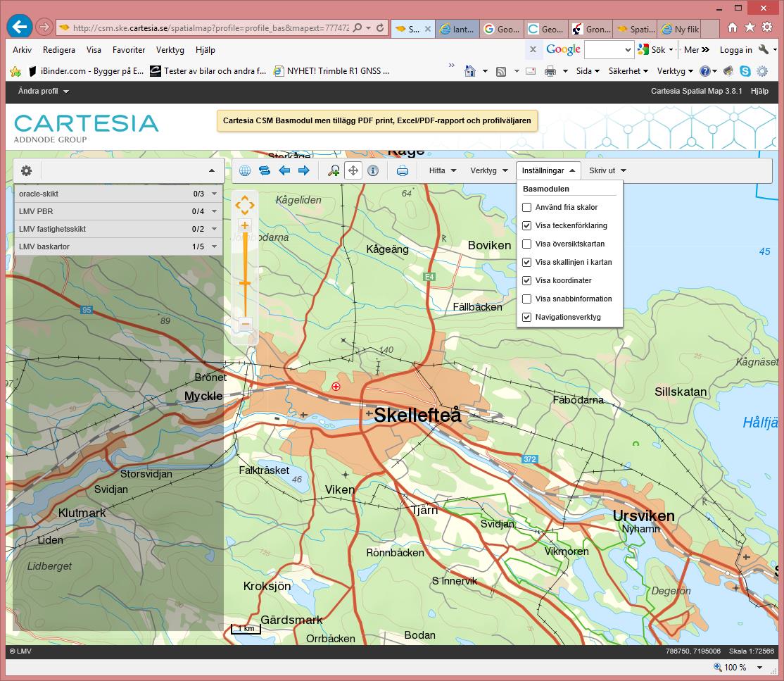Close the Inställningar dropdown menu

click(x=548, y=170)
